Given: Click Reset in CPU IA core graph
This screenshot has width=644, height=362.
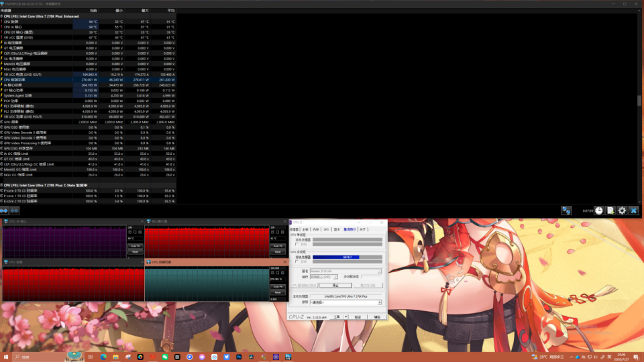Looking at the screenshot, I should pyautogui.click(x=135, y=251).
